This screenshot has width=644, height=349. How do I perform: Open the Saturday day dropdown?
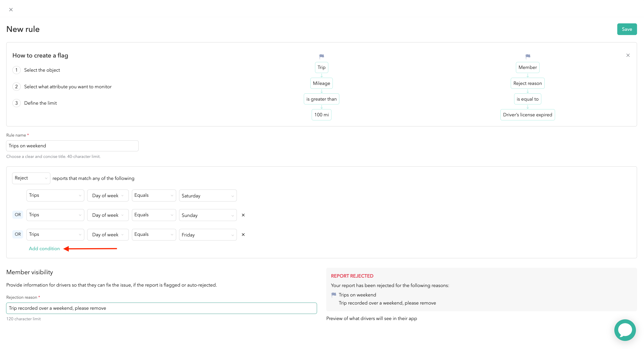coord(207,196)
